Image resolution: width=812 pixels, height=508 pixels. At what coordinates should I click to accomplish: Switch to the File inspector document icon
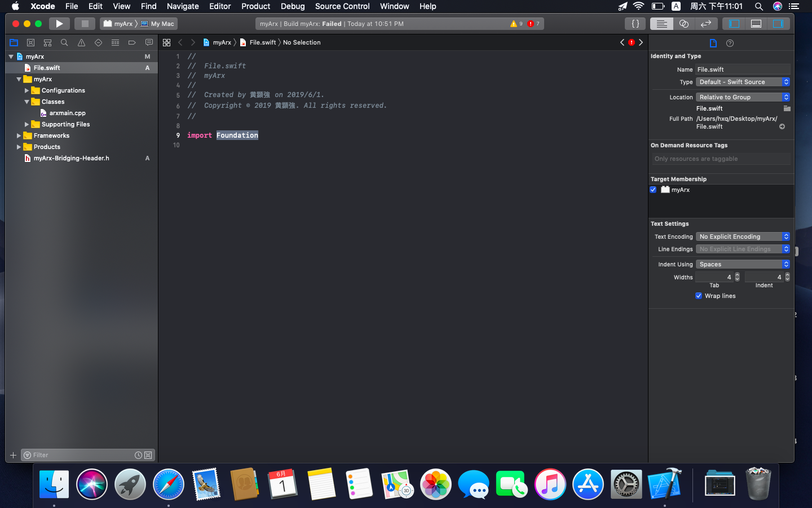(713, 43)
